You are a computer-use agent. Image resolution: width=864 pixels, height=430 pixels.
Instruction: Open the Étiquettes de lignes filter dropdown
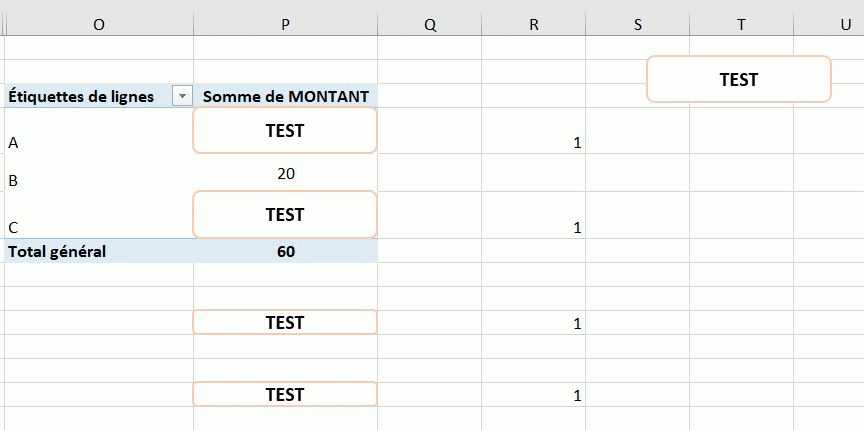coord(182,96)
